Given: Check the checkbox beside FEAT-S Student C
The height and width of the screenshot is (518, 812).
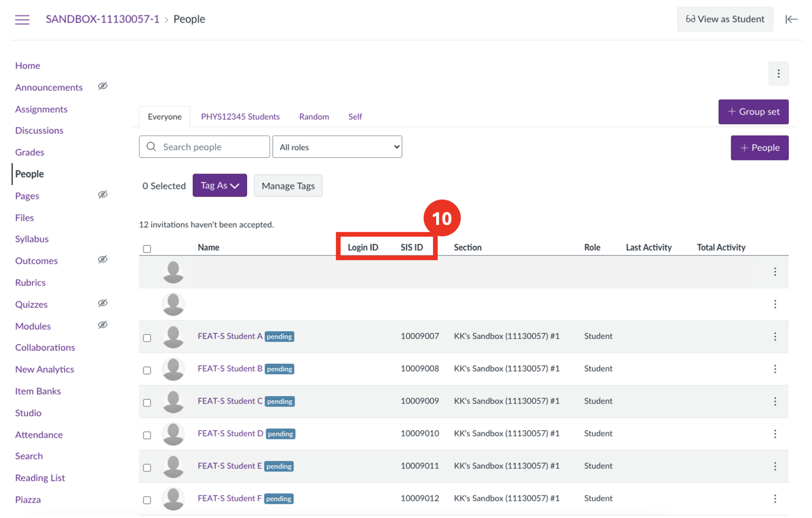Looking at the screenshot, I should [147, 403].
